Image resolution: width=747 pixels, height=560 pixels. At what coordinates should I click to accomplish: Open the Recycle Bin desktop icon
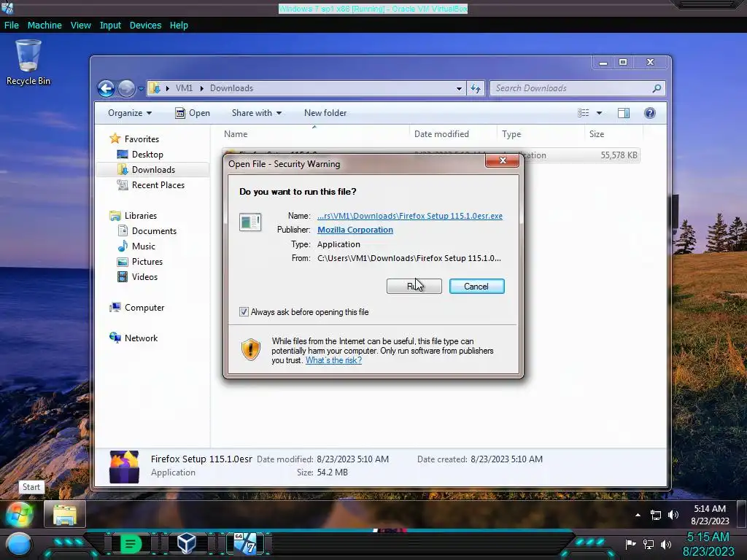[28, 62]
